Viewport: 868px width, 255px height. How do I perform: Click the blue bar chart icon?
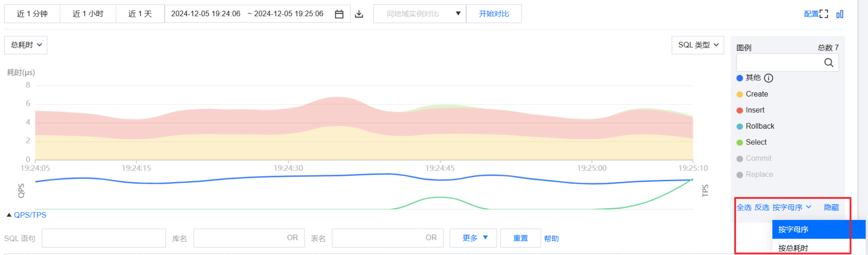(840, 14)
